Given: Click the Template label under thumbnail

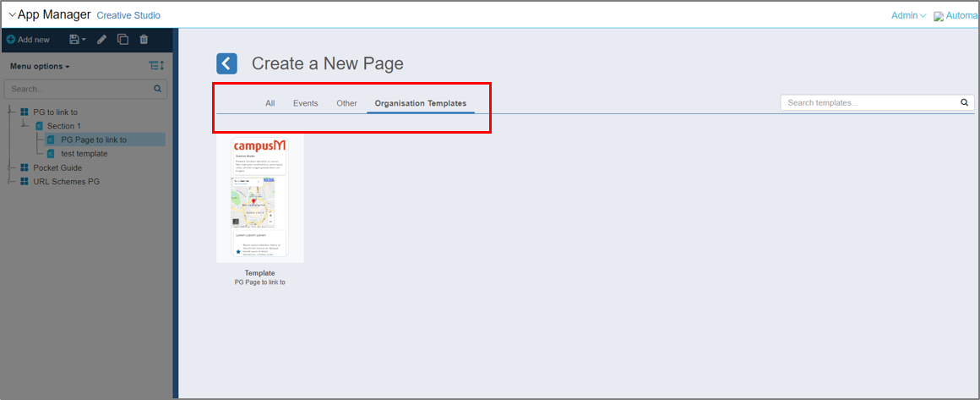Looking at the screenshot, I should (x=260, y=273).
